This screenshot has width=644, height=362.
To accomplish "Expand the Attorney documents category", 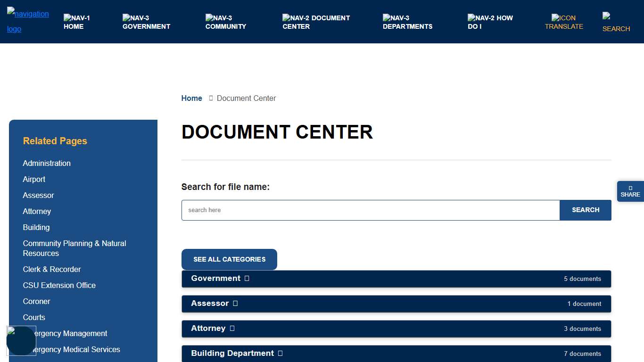I will tap(396, 329).
